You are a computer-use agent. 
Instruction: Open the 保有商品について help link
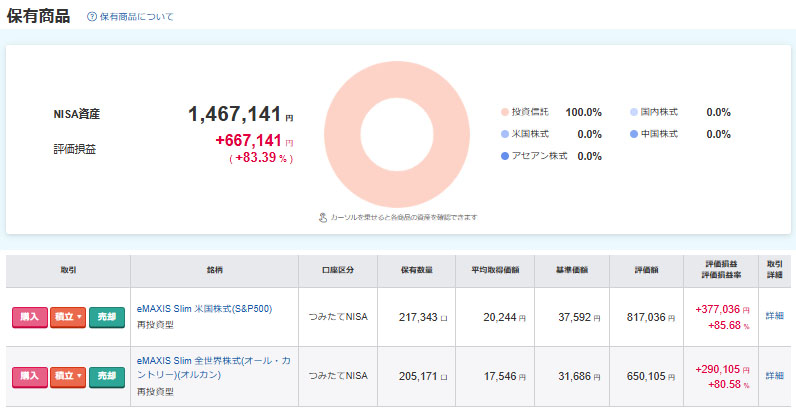(x=136, y=17)
